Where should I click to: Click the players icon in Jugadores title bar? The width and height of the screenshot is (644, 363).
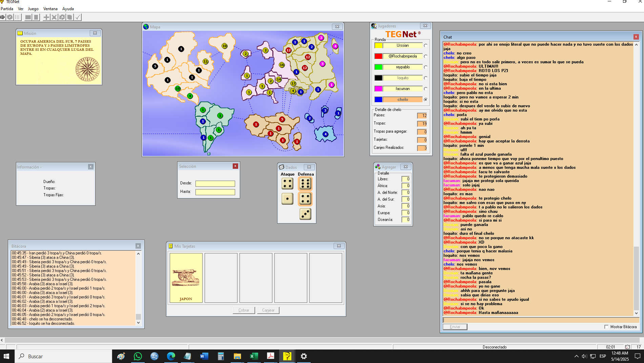pos(374,26)
